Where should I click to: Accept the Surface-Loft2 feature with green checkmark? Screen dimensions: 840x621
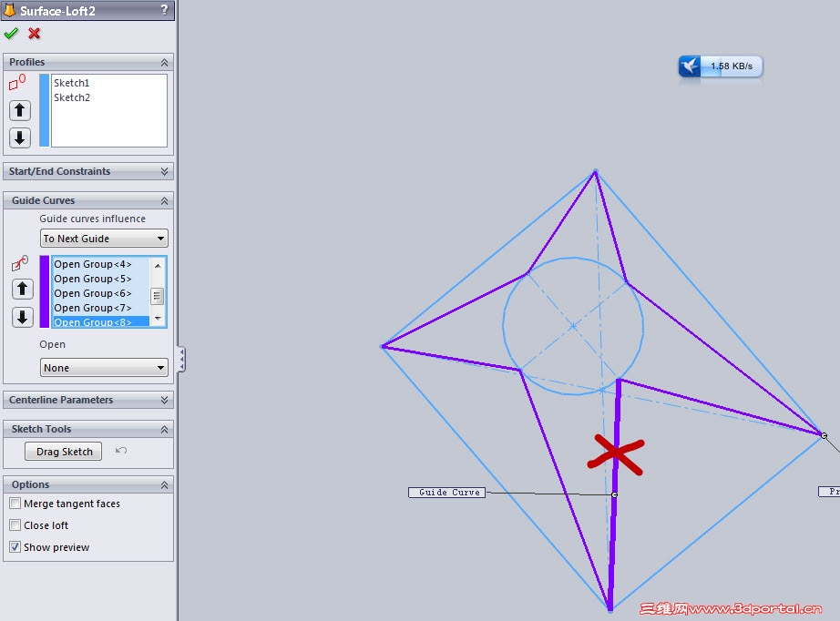(11, 33)
